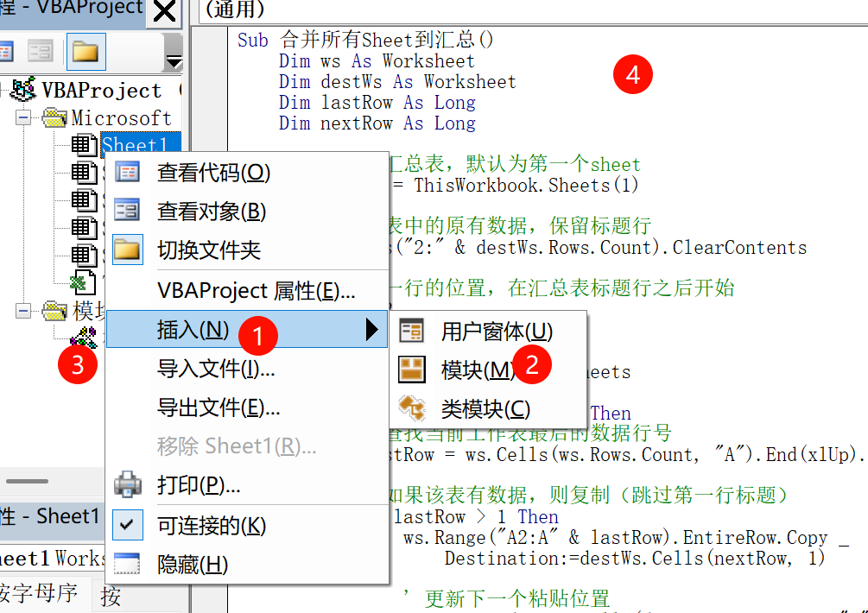Click the Destination:=destWs.Cells(nextRow, 1) line
This screenshot has width=868, height=613.
pyautogui.click(x=635, y=559)
